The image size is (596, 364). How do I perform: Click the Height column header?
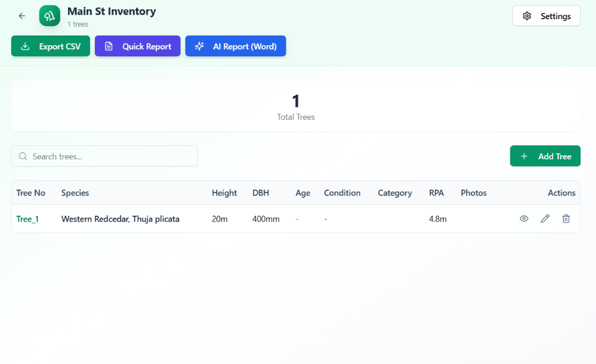[x=224, y=193]
